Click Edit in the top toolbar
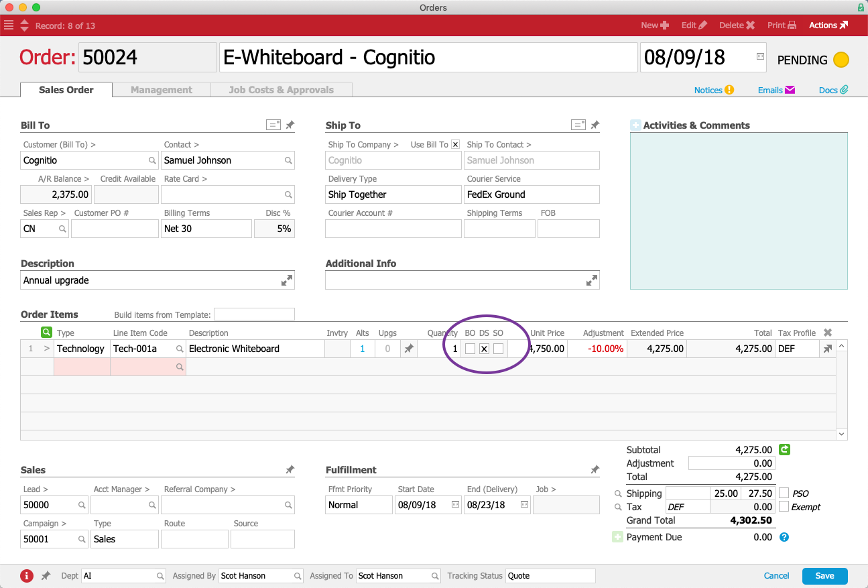The image size is (868, 588). point(694,25)
